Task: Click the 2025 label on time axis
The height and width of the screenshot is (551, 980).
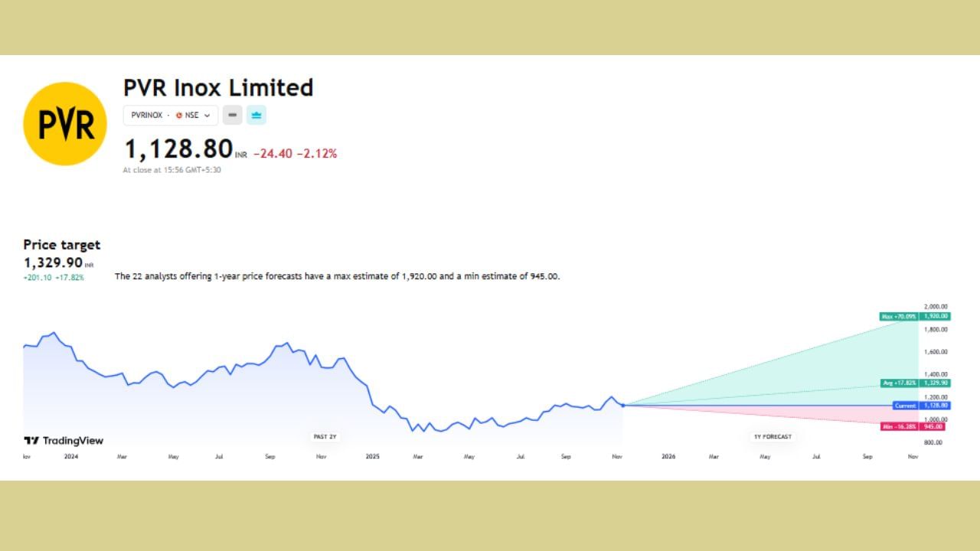Action: point(372,457)
